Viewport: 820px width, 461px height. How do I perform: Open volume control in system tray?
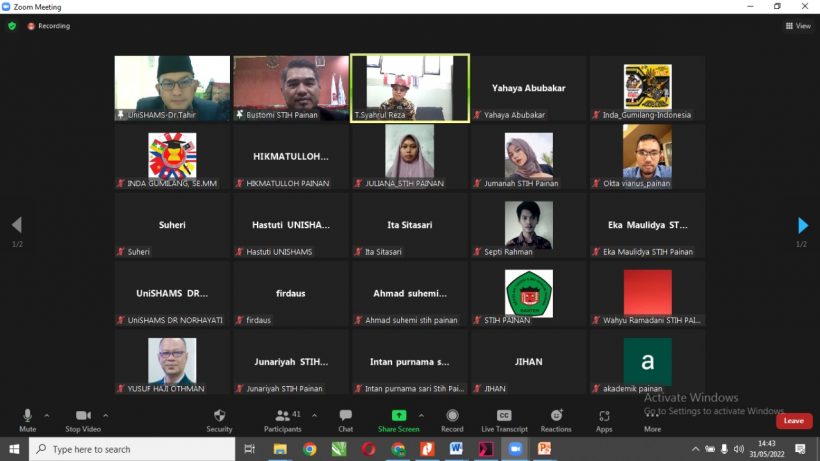pyautogui.click(x=738, y=449)
